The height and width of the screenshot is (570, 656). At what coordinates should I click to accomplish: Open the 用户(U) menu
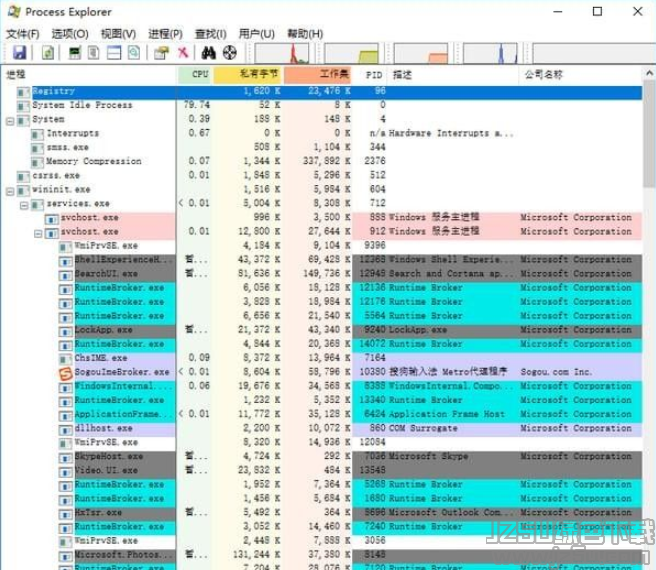point(256,33)
